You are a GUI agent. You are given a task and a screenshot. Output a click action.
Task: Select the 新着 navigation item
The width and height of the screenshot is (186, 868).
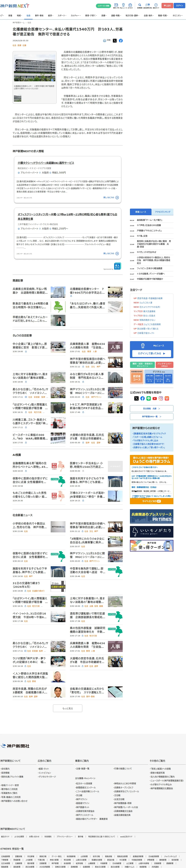click(x=10, y=15)
